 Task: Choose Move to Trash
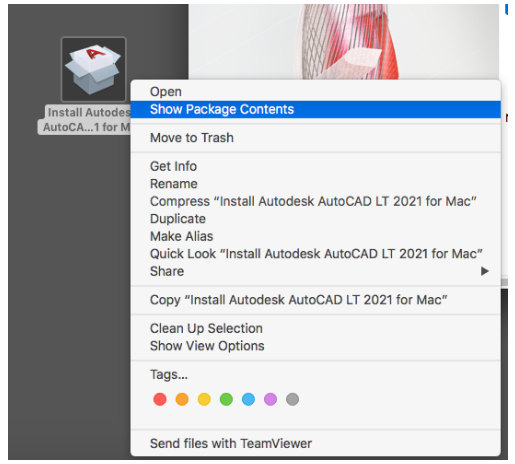316,138
